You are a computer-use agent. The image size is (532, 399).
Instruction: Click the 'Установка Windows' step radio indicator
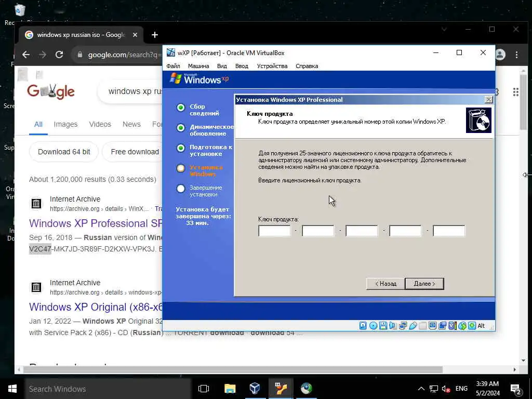coord(181,168)
